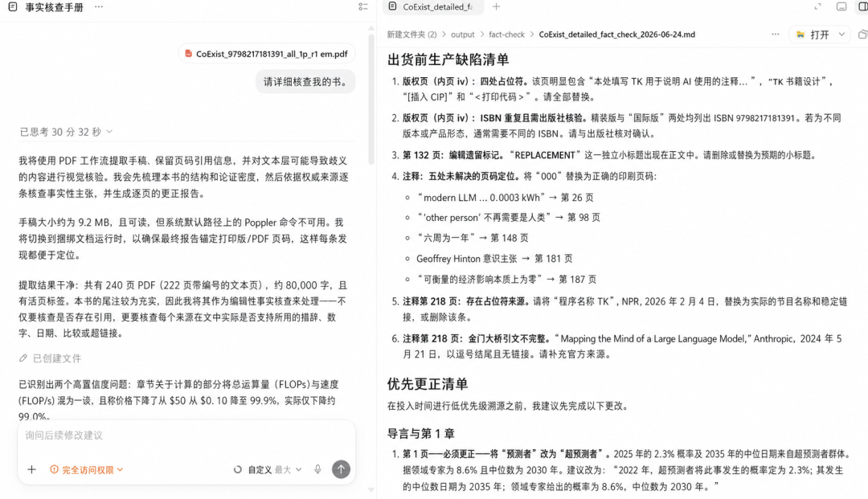
Task: Focus the 询问后续修改建议 input field
Action: [186, 436]
